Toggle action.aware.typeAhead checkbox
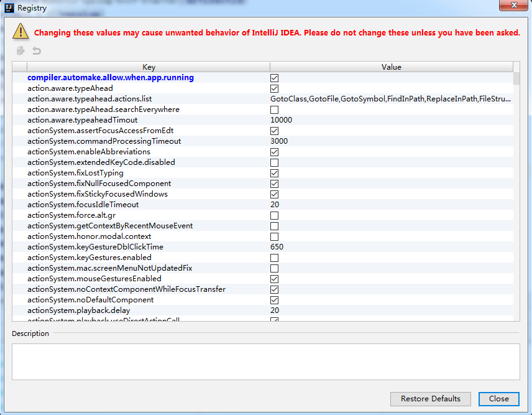Viewport: 532px width, 415px height. point(274,88)
